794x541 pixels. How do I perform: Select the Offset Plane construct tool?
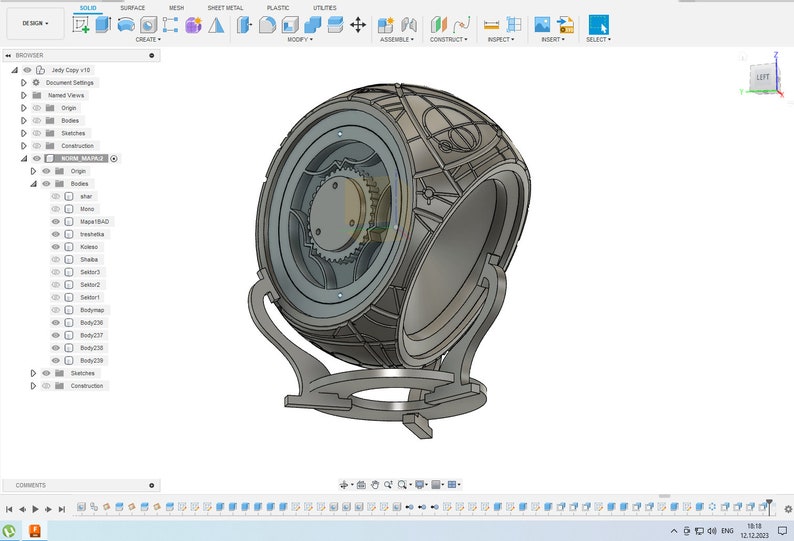pos(439,24)
